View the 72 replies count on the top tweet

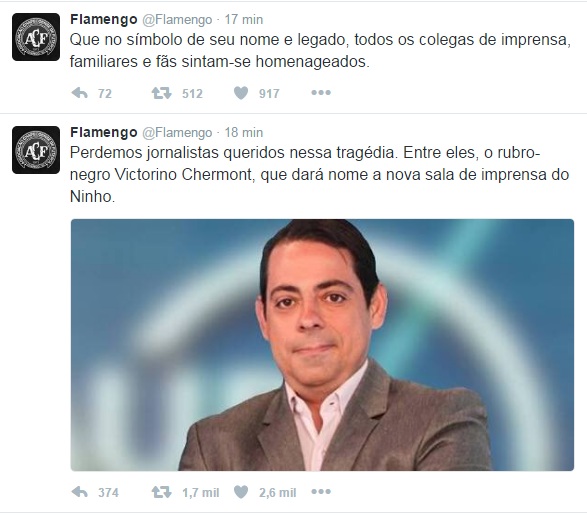click(105, 93)
